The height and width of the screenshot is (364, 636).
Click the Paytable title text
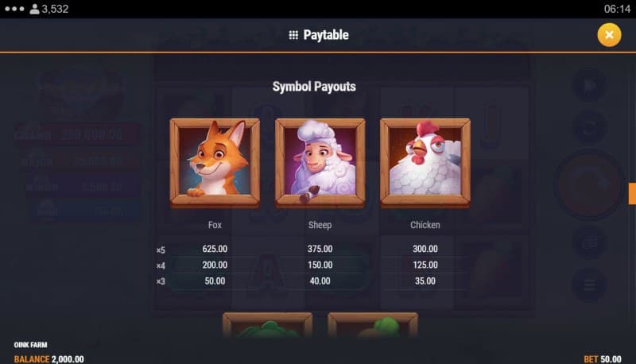[x=326, y=35]
